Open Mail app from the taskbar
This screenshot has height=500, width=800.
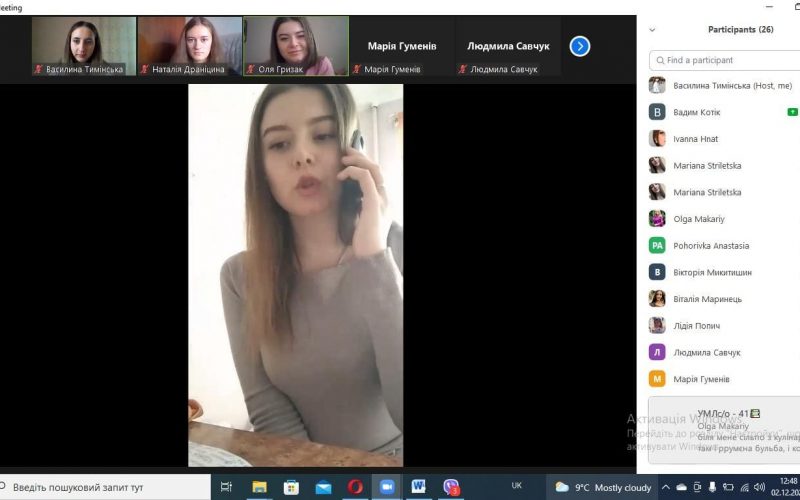point(323,487)
